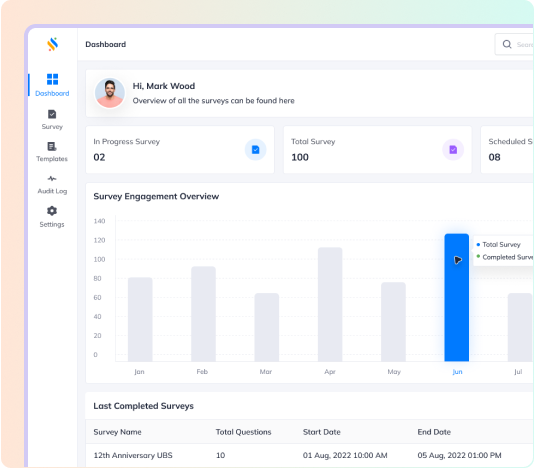Viewport: 534px width, 468px height.
Task: Open the In Progress Survey card
Action: tap(180, 150)
